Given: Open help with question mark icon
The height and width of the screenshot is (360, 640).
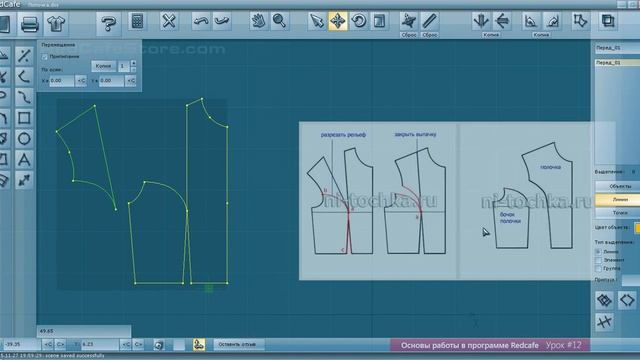Looking at the screenshot, I should coord(108,23).
